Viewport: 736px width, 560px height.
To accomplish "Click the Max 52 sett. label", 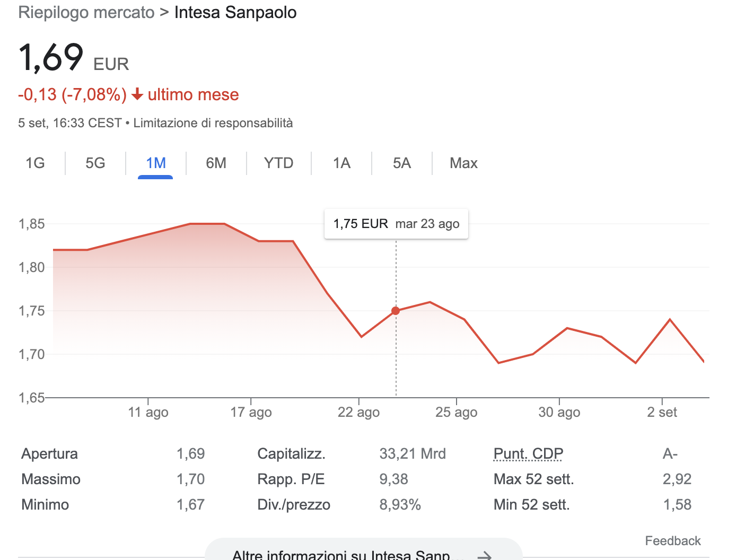I will (x=534, y=479).
